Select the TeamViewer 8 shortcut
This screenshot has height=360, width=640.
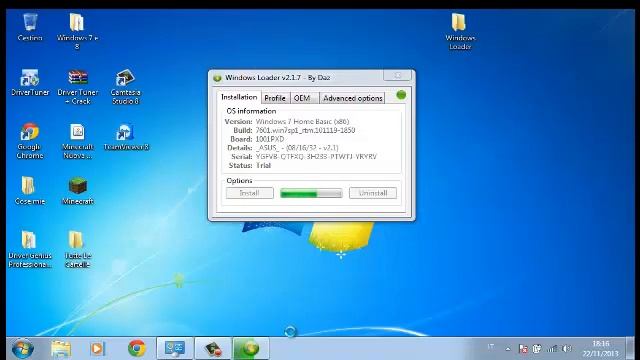point(126,137)
